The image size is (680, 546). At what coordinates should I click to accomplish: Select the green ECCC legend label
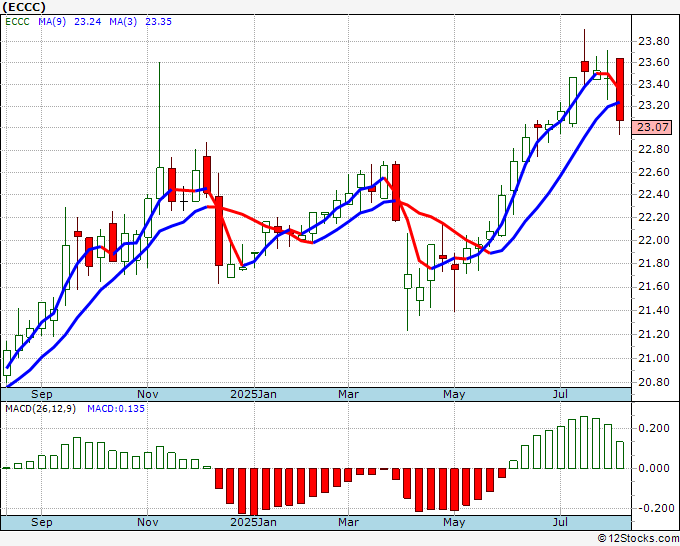tap(17, 22)
